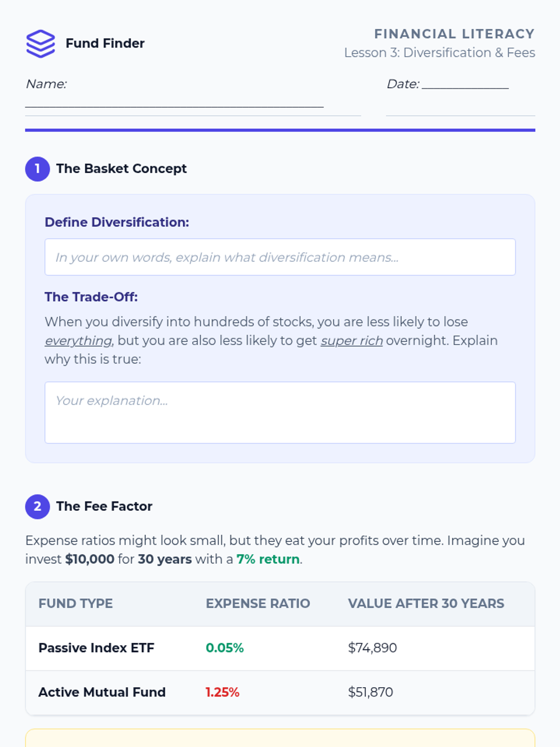Click The Basket Concept heading
This screenshot has width=560, height=747.
pyautogui.click(x=121, y=169)
